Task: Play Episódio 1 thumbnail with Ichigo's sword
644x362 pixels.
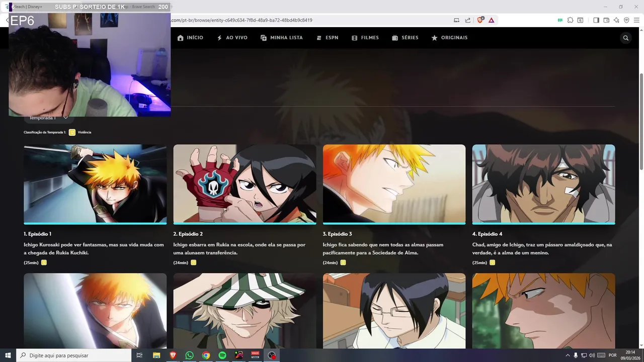Action: pos(95,184)
